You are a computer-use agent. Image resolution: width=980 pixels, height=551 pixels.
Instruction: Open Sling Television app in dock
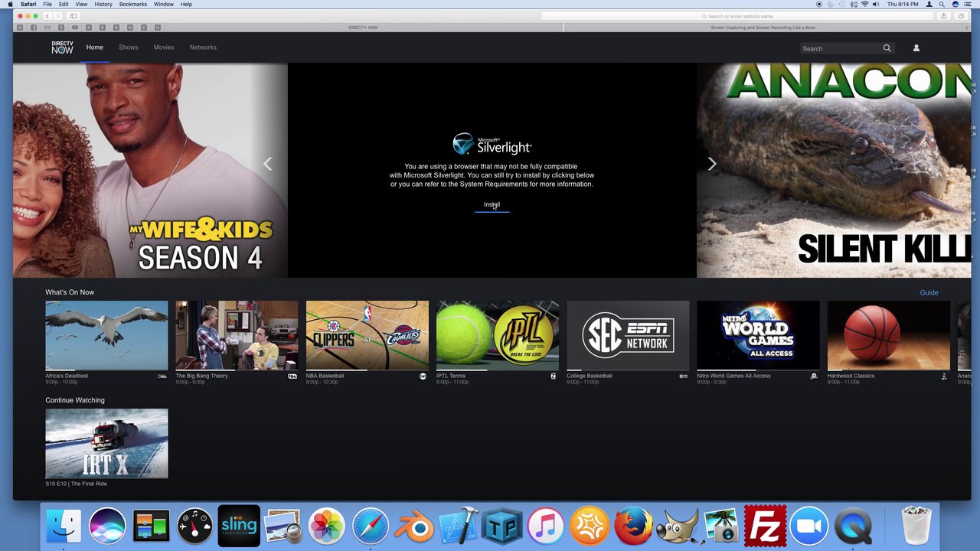point(239,526)
